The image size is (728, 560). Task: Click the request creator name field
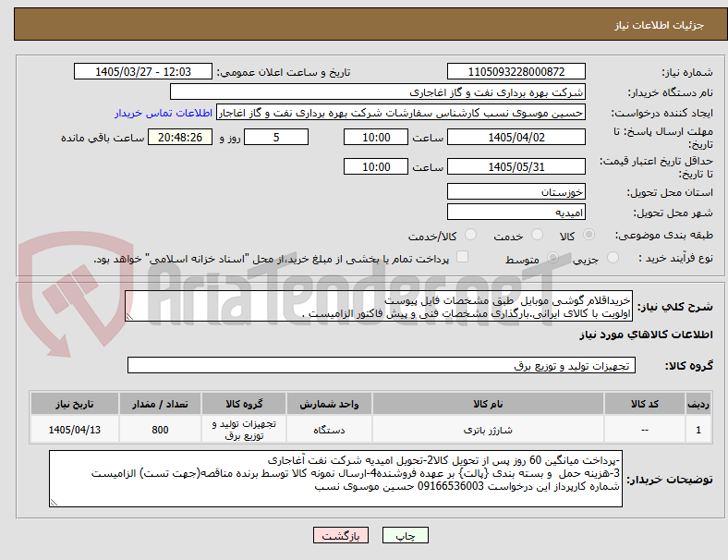click(401, 113)
